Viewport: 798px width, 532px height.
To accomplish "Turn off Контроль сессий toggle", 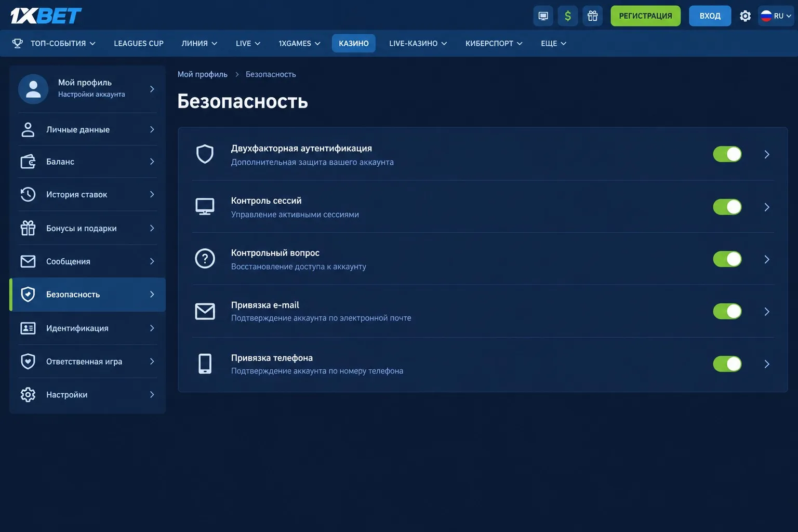I will click(727, 207).
